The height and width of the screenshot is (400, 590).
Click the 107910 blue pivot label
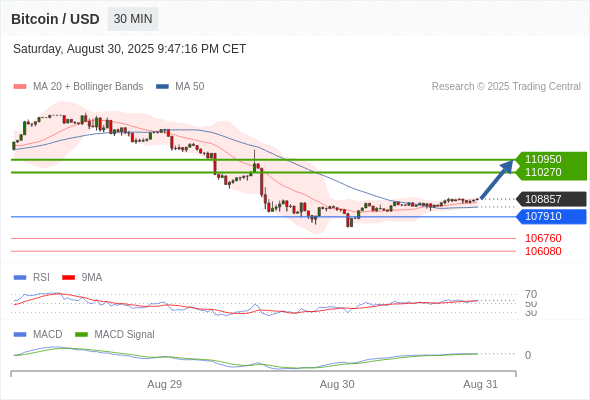pos(551,216)
